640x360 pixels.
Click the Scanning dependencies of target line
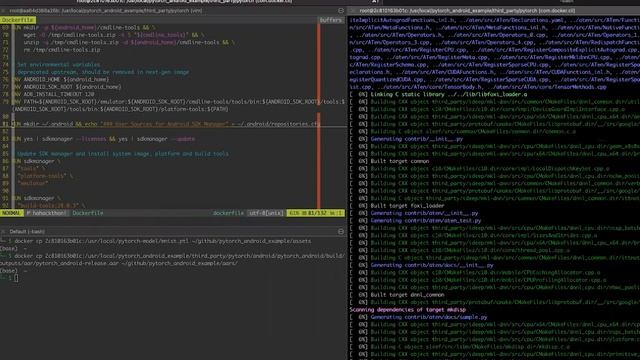pyautogui.click(x=407, y=309)
